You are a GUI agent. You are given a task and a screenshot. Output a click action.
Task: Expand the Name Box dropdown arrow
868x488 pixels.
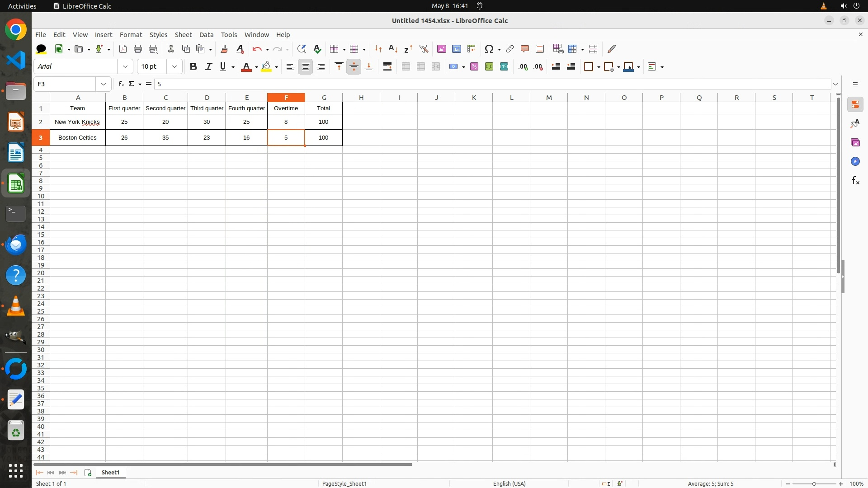(x=104, y=84)
